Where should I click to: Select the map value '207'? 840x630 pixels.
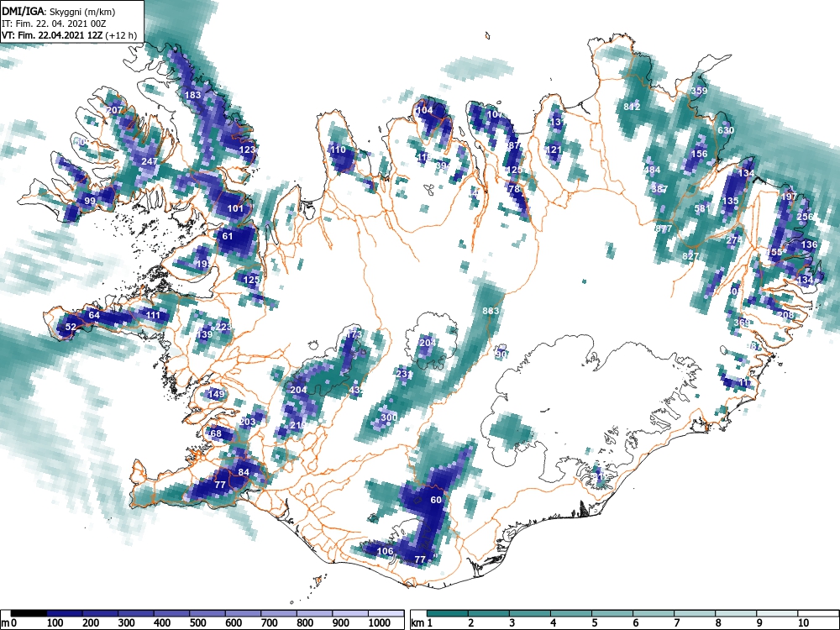[114, 110]
